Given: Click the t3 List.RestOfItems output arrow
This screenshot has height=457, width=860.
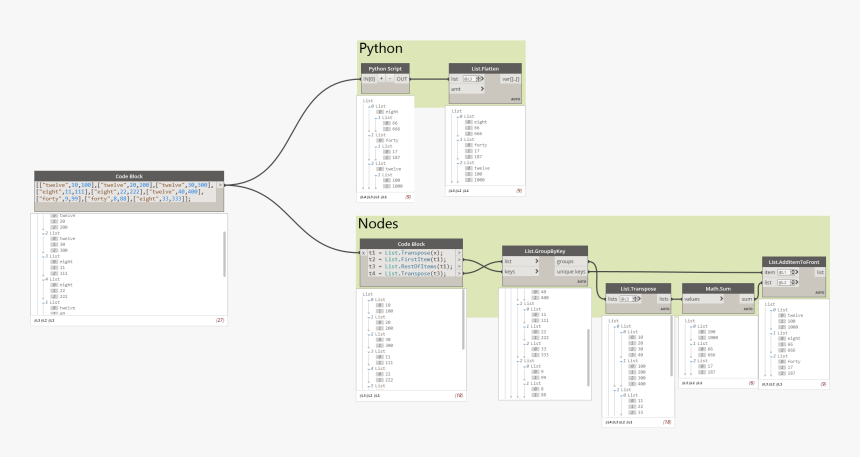Looking at the screenshot, I should coord(459,267).
